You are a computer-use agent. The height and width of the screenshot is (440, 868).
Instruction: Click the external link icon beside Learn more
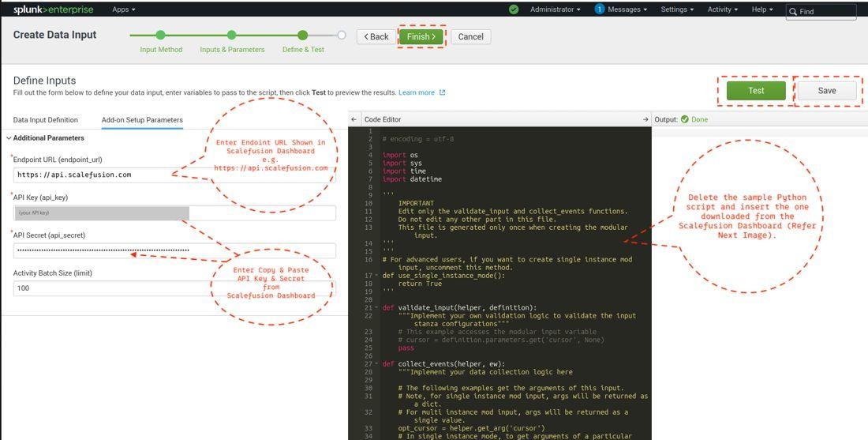[x=442, y=92]
